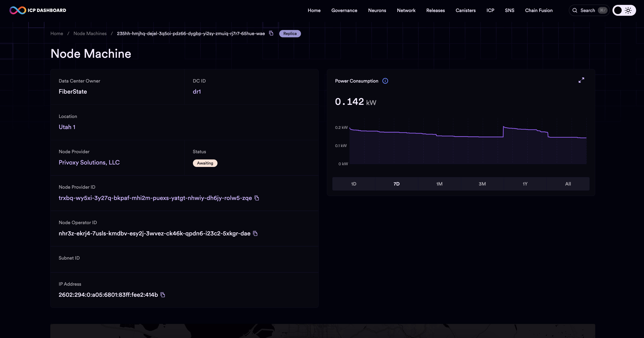This screenshot has height=338, width=644.
Task: Go to Home in the breadcrumb
Action: point(57,33)
